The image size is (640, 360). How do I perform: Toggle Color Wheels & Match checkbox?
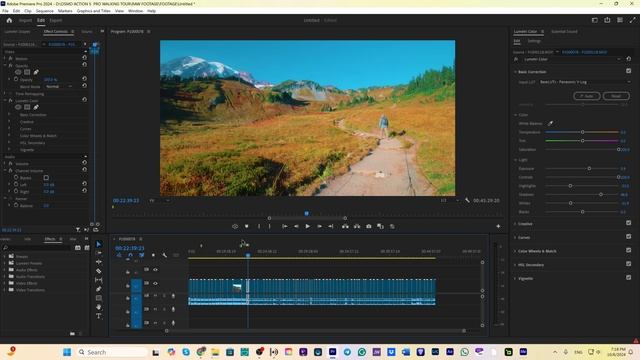pyautogui.click(x=629, y=250)
